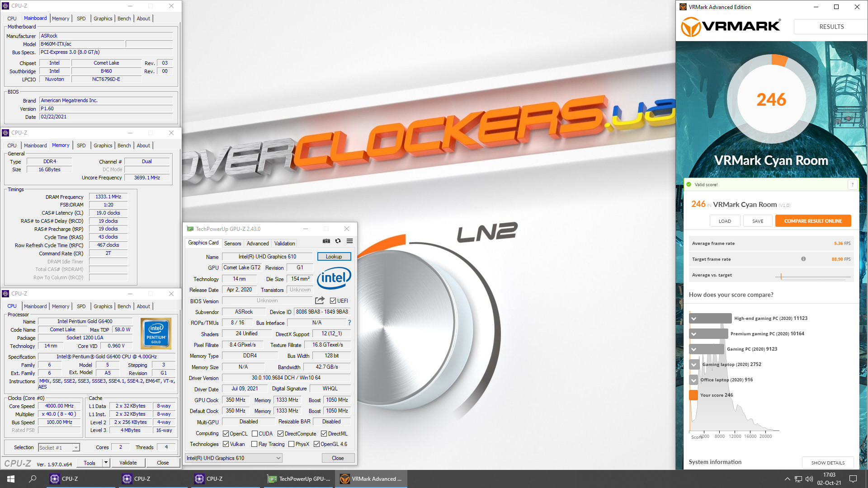Viewport: 868px width, 488px height.
Task: Open taskbar search
Action: coord(33,479)
